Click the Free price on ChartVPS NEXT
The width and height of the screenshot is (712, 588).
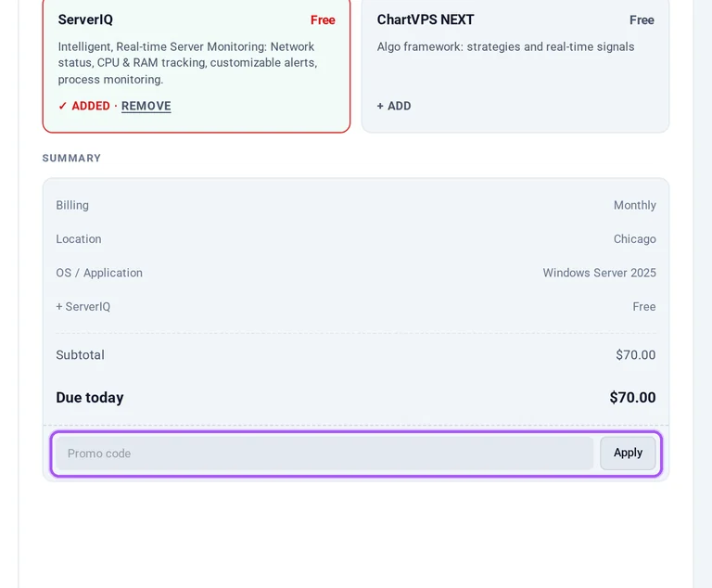642,20
